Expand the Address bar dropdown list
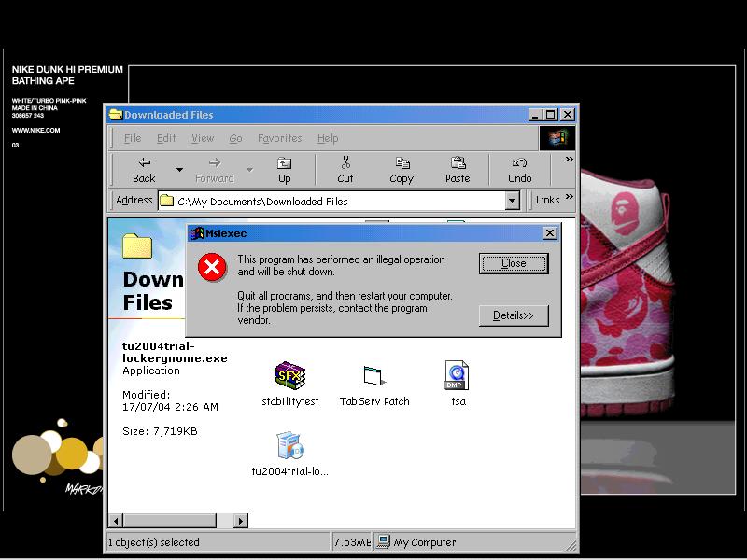Image resolution: width=747 pixels, height=560 pixels. [x=512, y=201]
